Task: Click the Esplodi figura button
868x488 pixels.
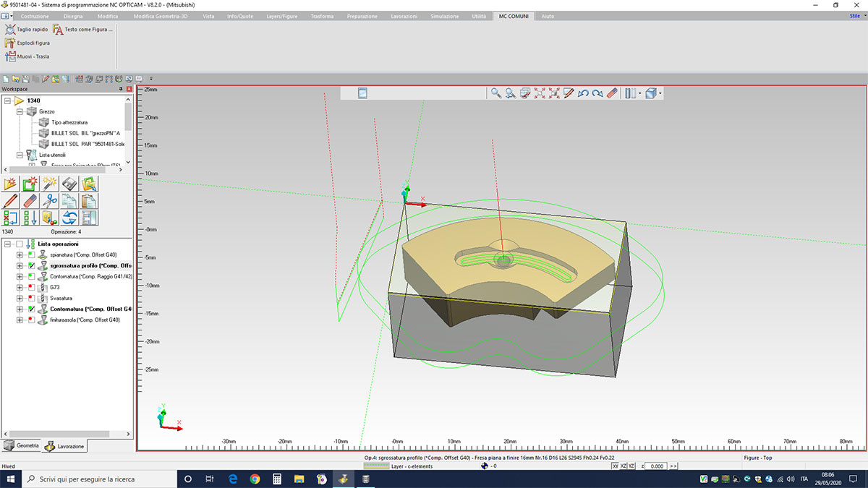Action: pos(27,43)
